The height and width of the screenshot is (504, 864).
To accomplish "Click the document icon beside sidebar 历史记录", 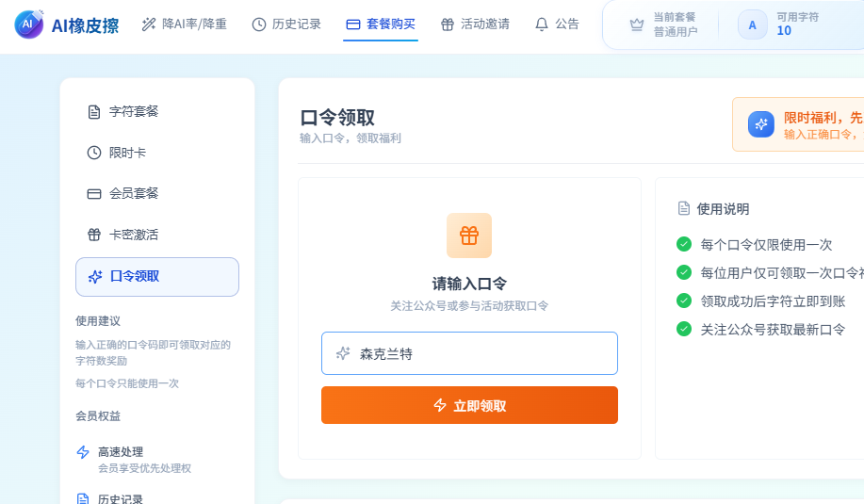I will click(x=83, y=499).
